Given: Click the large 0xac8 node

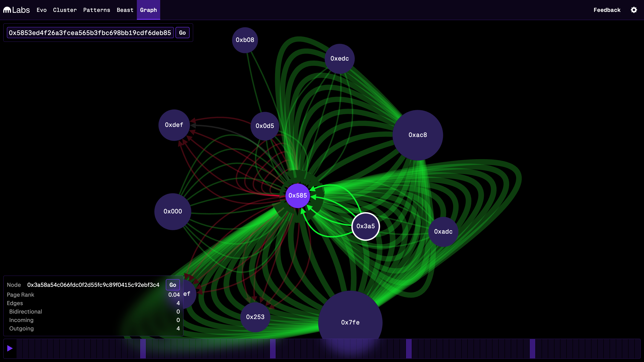Looking at the screenshot, I should (x=418, y=135).
